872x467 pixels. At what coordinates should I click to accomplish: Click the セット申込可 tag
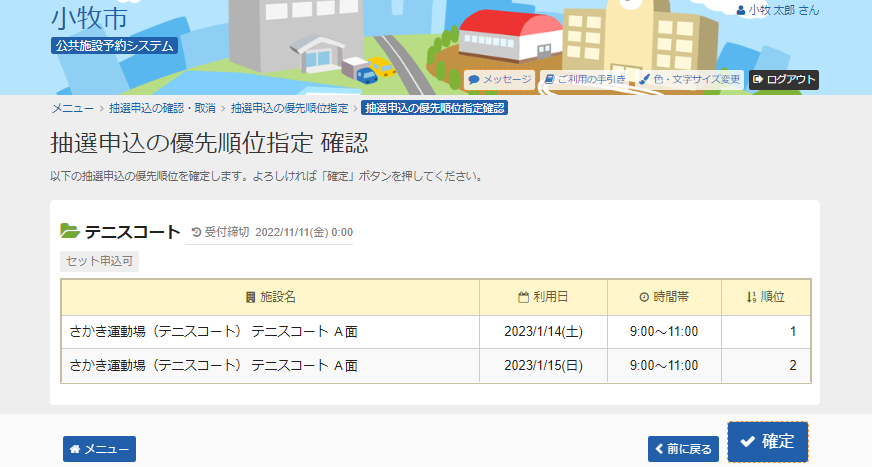tap(100, 261)
